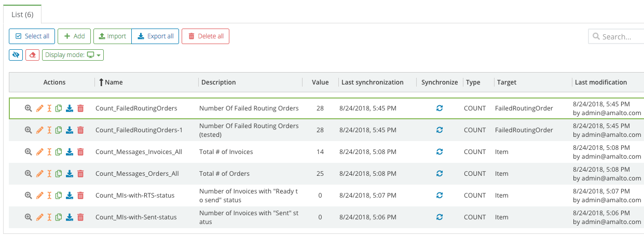Click duplicate icon for Count_Messages_Orders_All row
Screen dimensions: 644x237
[x=59, y=174]
